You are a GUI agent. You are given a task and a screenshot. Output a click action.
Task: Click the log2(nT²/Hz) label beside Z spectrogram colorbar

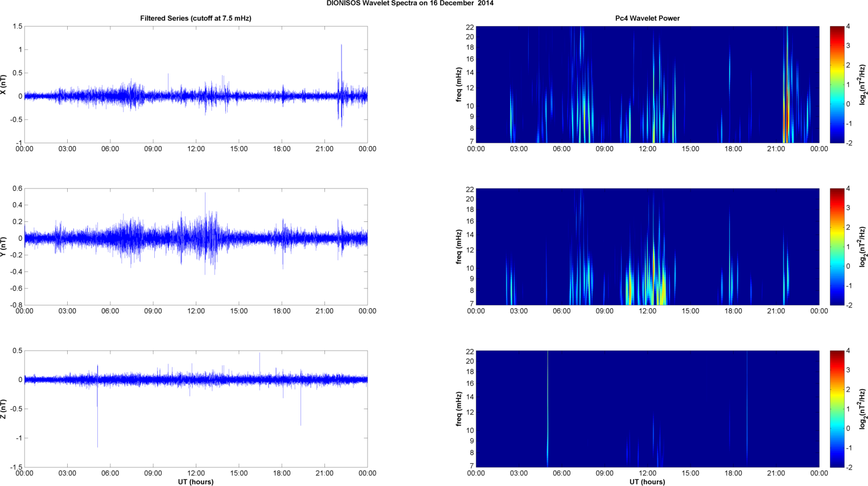[863, 409]
